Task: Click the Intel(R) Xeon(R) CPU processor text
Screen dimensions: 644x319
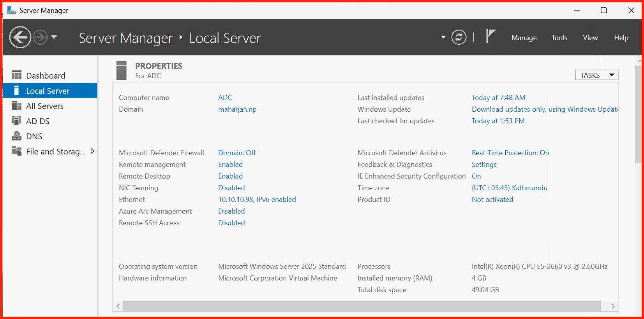Action: pyautogui.click(x=540, y=266)
